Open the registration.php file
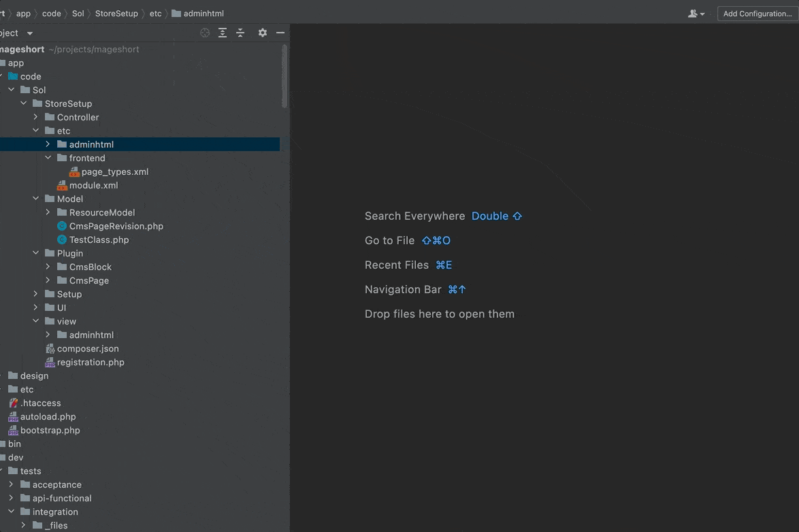The height and width of the screenshot is (532, 799). (x=91, y=363)
